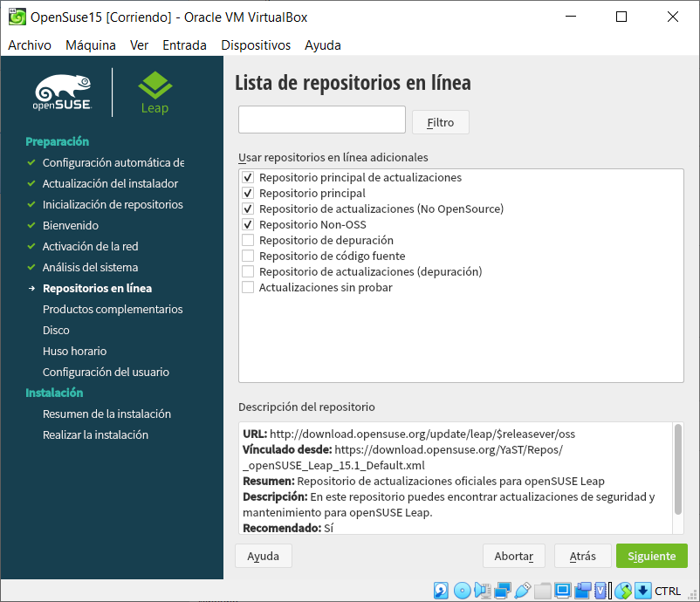This screenshot has height=602, width=700.
Task: Click 'Actualización del instalador' step
Action: tap(110, 183)
